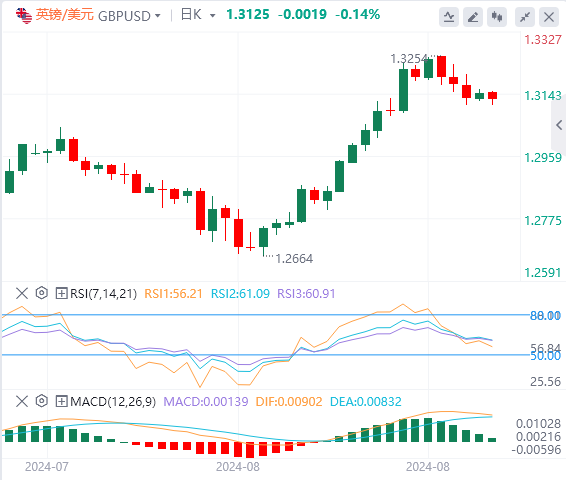Switch chart type via the candlestick icon

pos(497,17)
